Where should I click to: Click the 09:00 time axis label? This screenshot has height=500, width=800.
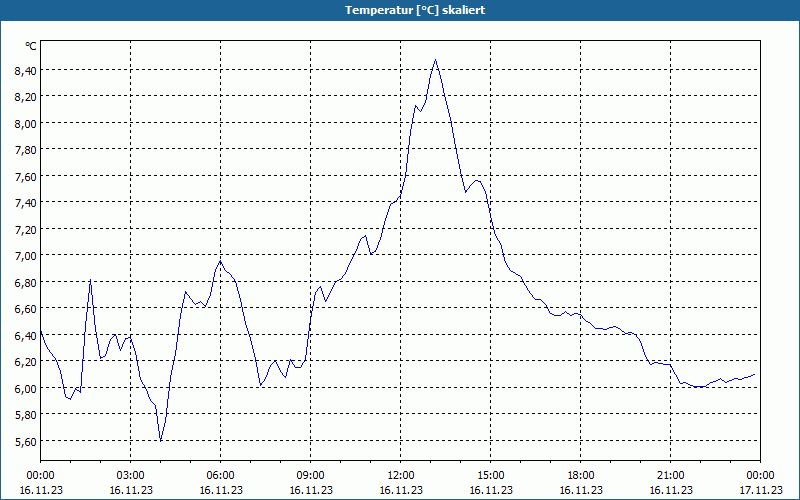(x=310, y=476)
